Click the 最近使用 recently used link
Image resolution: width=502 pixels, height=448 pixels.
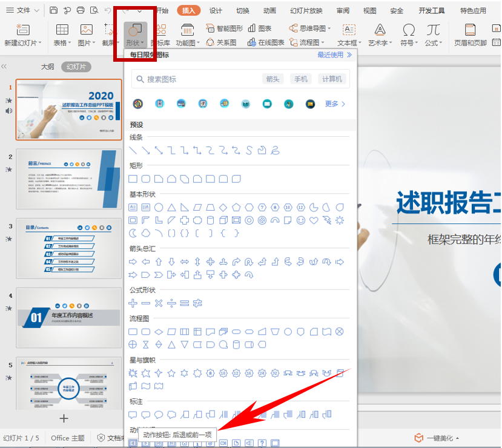pos(334,54)
